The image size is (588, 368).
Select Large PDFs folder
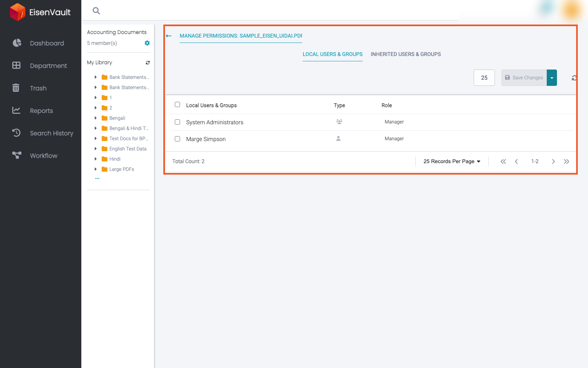pyautogui.click(x=122, y=169)
